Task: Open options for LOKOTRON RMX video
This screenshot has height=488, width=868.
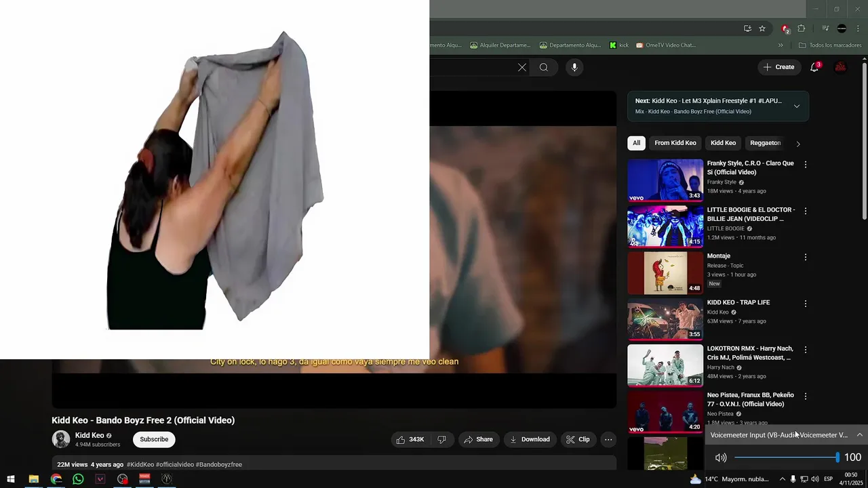Action: (x=806, y=350)
